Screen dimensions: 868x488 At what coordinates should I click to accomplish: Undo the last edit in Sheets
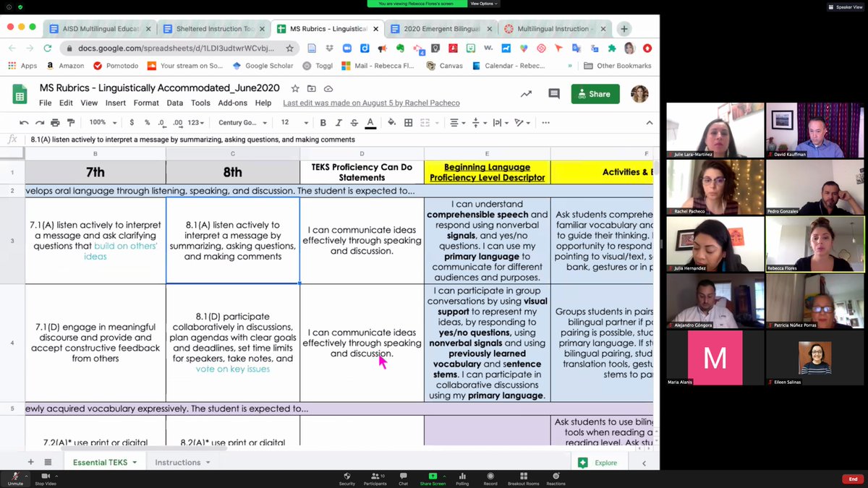[24, 123]
